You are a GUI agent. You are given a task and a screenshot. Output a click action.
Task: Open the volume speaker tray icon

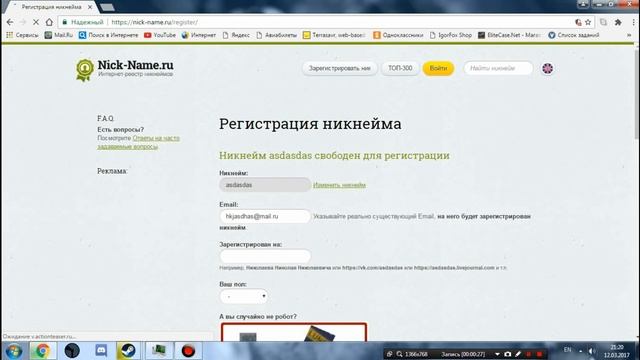(x=592, y=351)
